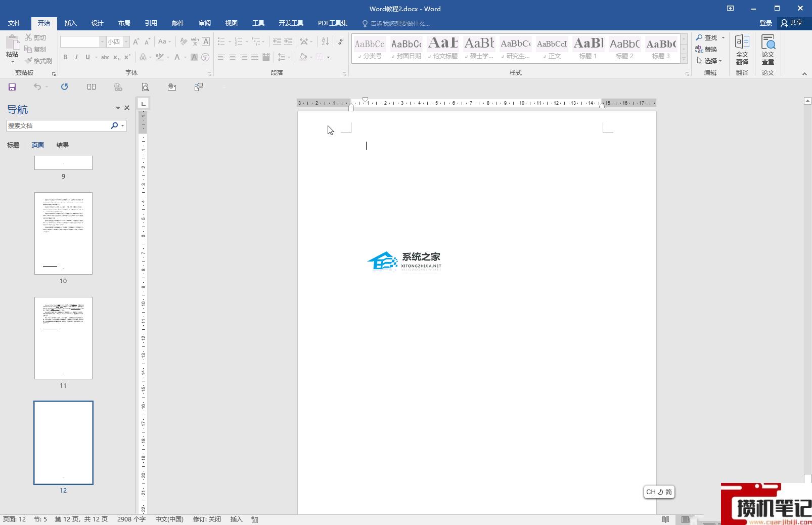Viewport: 812px width, 525px height.
Task: Toggle Align Right paragraph alignment
Action: [x=244, y=57]
